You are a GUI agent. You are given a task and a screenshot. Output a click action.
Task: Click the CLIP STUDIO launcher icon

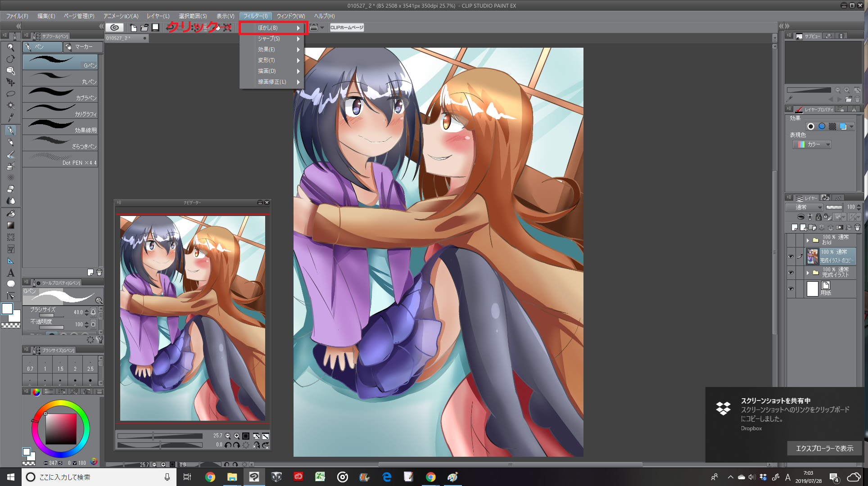click(x=114, y=27)
